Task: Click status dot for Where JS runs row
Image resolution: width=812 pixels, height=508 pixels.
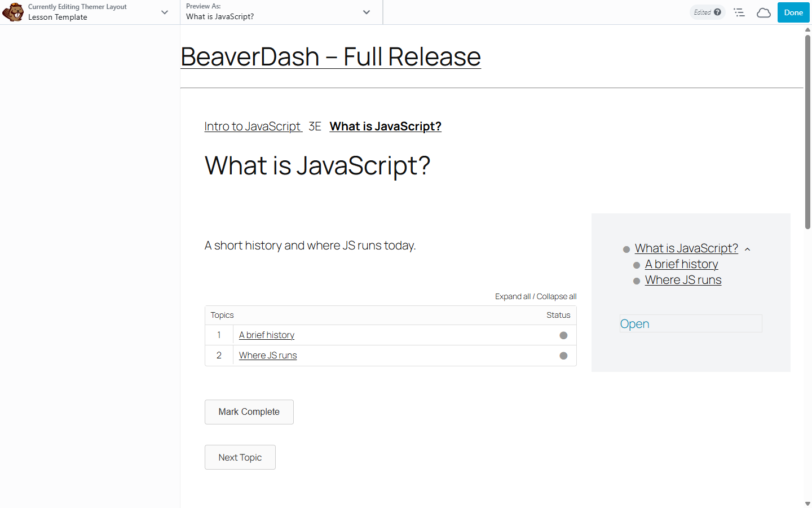Action: tap(563, 356)
